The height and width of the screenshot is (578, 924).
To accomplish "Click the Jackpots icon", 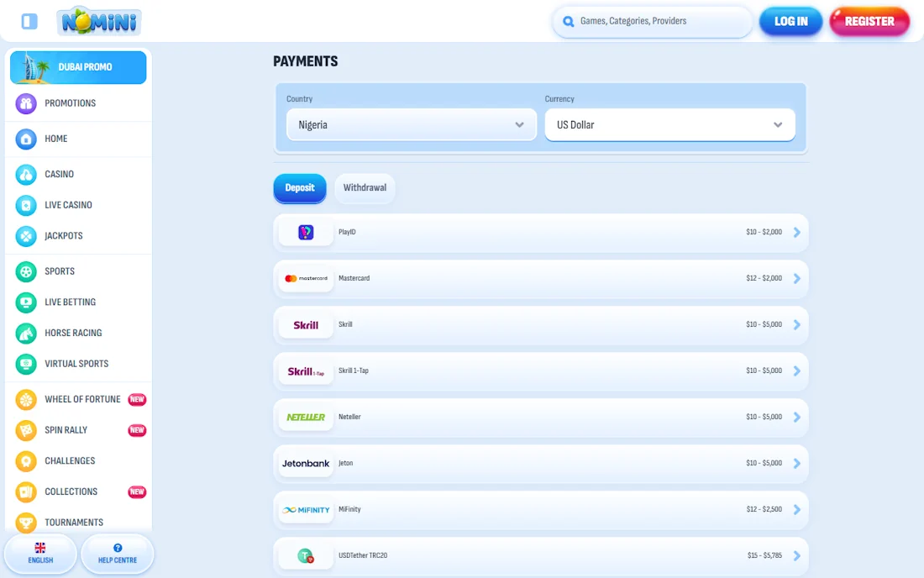I will 24,236.
